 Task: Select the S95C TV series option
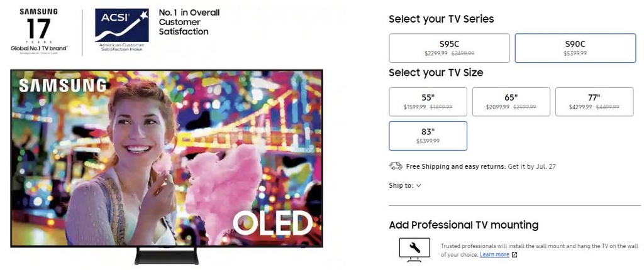tap(449, 48)
